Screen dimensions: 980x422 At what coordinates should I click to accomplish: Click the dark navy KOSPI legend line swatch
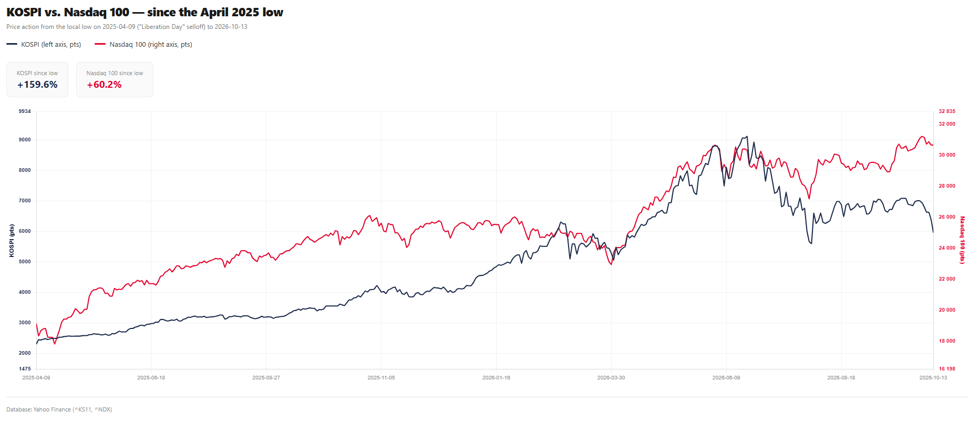[x=12, y=45]
